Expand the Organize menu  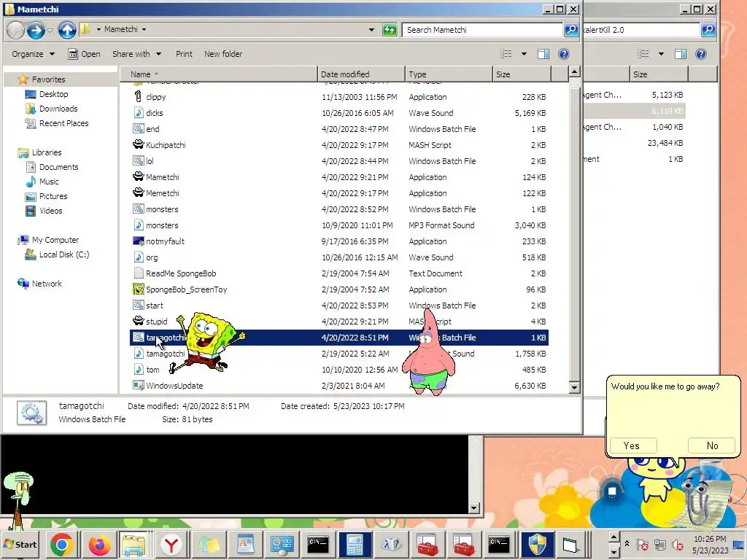pyautogui.click(x=33, y=54)
